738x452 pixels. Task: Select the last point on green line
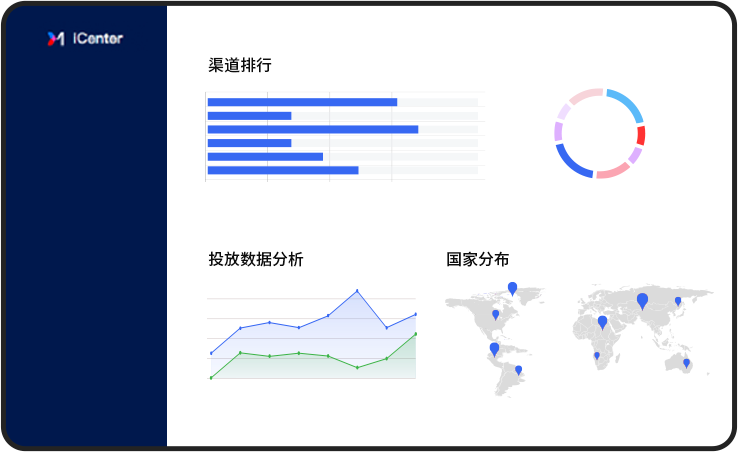[x=415, y=334]
